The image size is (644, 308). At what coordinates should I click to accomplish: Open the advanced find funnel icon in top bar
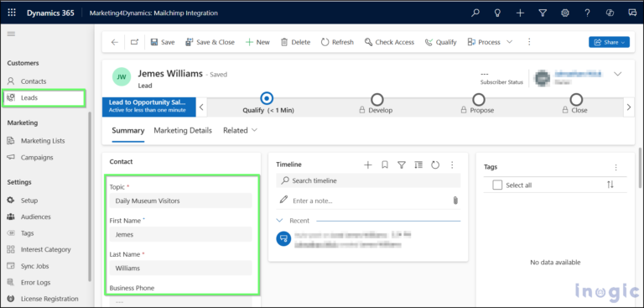point(543,13)
